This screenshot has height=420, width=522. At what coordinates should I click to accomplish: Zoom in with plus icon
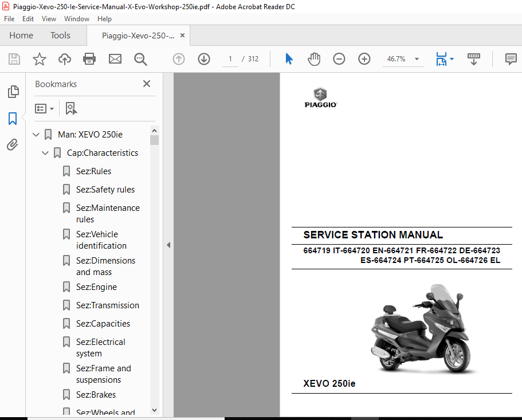pyautogui.click(x=364, y=59)
